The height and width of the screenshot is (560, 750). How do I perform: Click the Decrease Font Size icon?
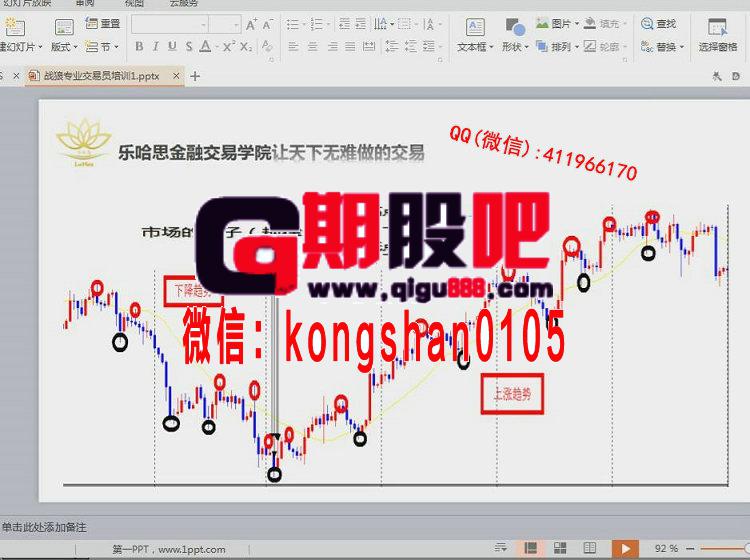[x=267, y=24]
